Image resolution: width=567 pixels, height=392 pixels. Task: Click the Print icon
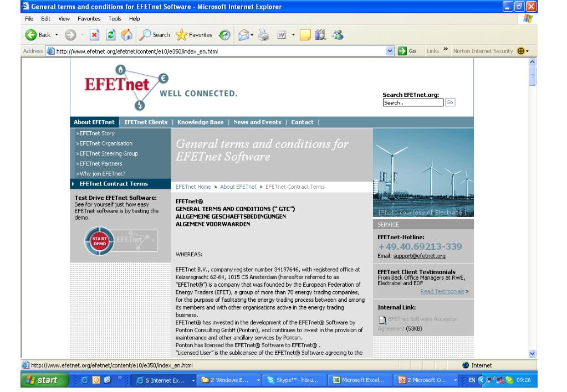coord(264,35)
